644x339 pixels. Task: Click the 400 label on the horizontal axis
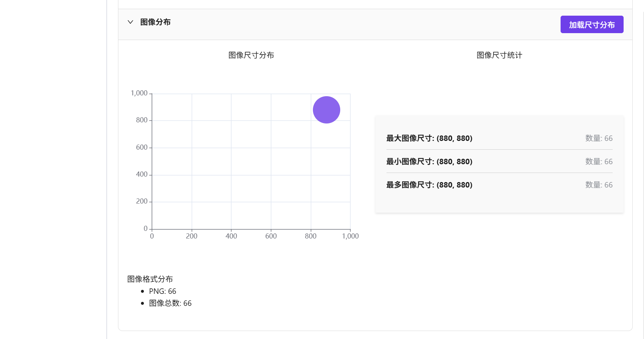tap(231, 236)
